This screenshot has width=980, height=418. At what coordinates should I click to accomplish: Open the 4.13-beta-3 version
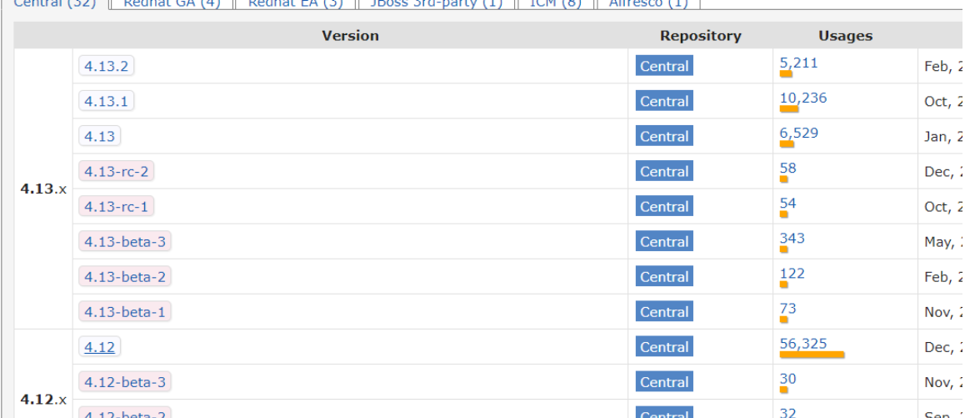coord(125,242)
